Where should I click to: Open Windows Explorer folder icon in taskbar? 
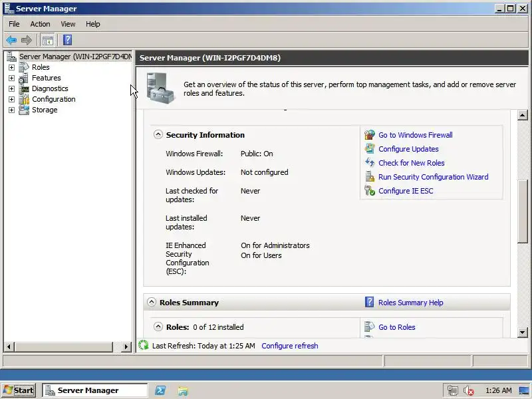click(182, 390)
